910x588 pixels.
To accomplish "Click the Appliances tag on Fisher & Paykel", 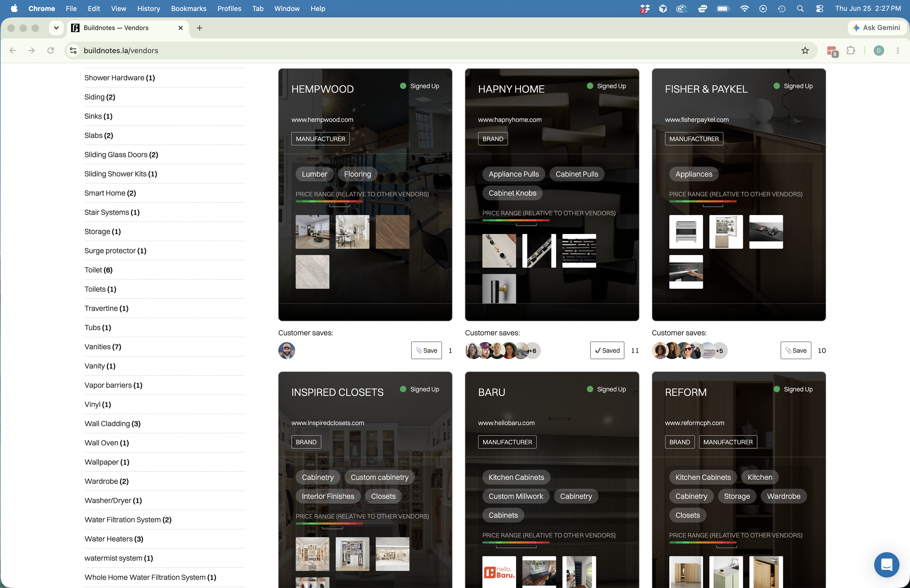I will coord(693,174).
